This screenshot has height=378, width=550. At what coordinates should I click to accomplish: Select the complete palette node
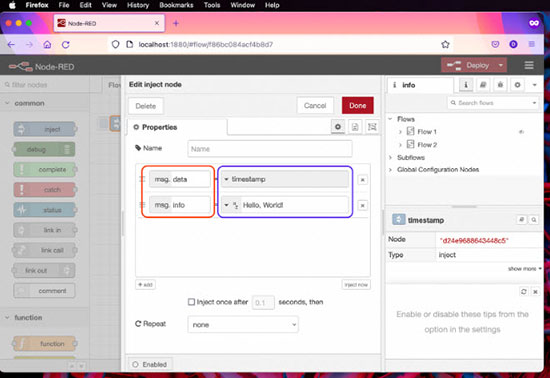[45, 170]
